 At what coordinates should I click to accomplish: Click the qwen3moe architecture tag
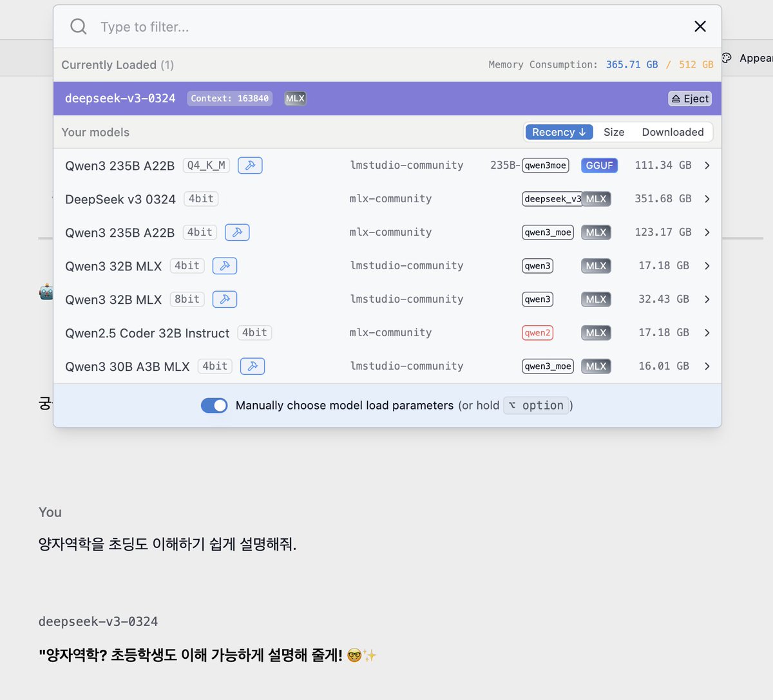(x=546, y=166)
